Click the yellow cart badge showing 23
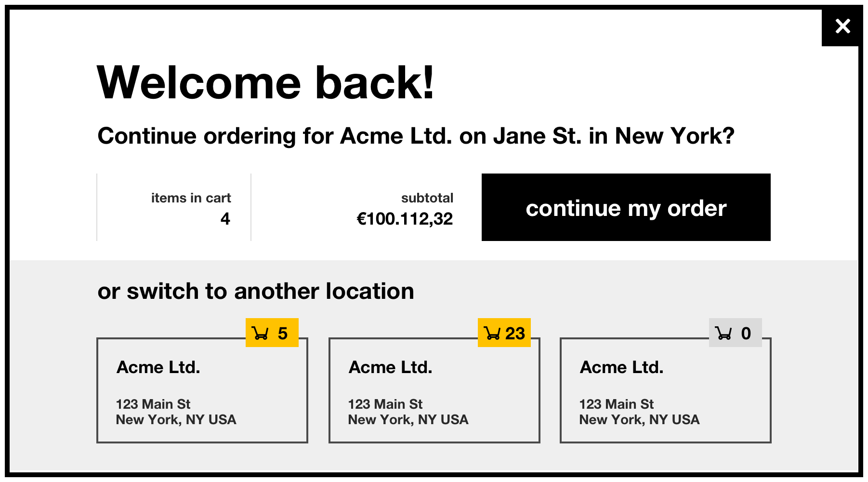This screenshot has width=868, height=482. pyautogui.click(x=504, y=333)
